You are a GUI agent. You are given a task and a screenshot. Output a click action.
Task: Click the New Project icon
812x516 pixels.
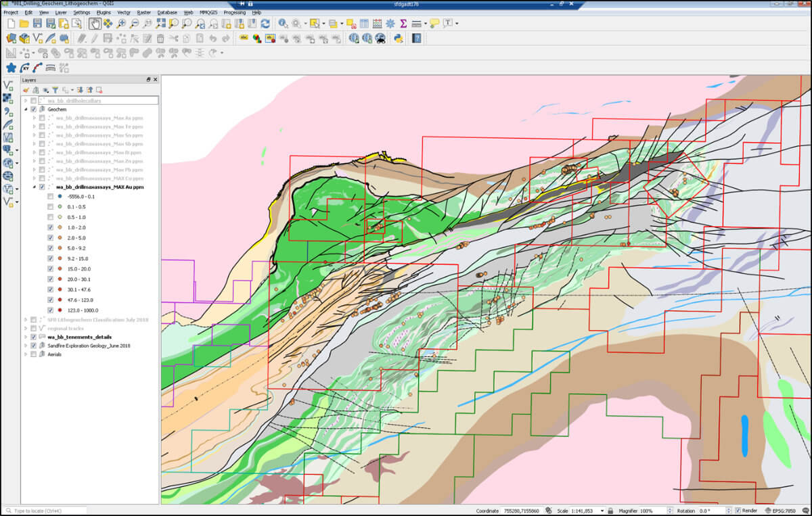10,24
